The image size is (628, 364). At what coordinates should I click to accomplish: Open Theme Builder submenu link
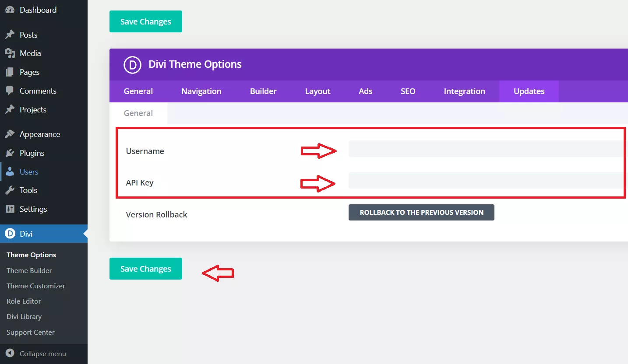(29, 270)
